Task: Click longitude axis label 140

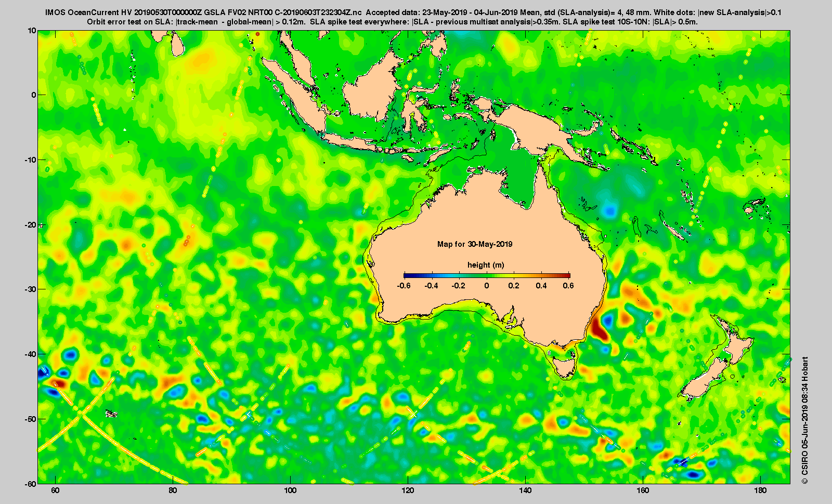Action: pos(525,490)
